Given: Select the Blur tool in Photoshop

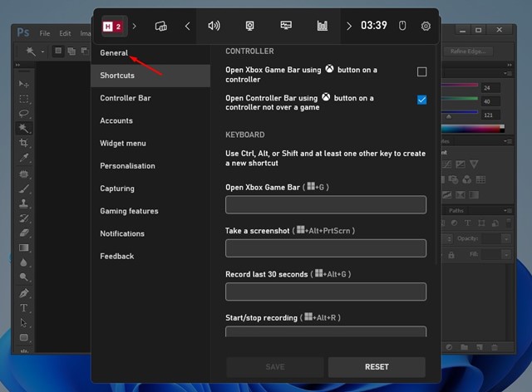Looking at the screenshot, I should click(24, 262).
